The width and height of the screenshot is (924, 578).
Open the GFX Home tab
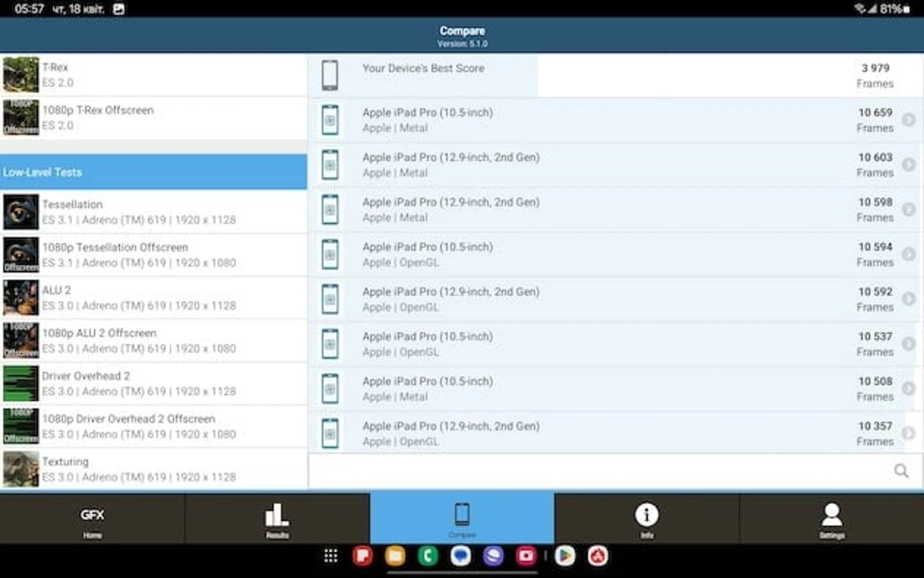(x=92, y=518)
